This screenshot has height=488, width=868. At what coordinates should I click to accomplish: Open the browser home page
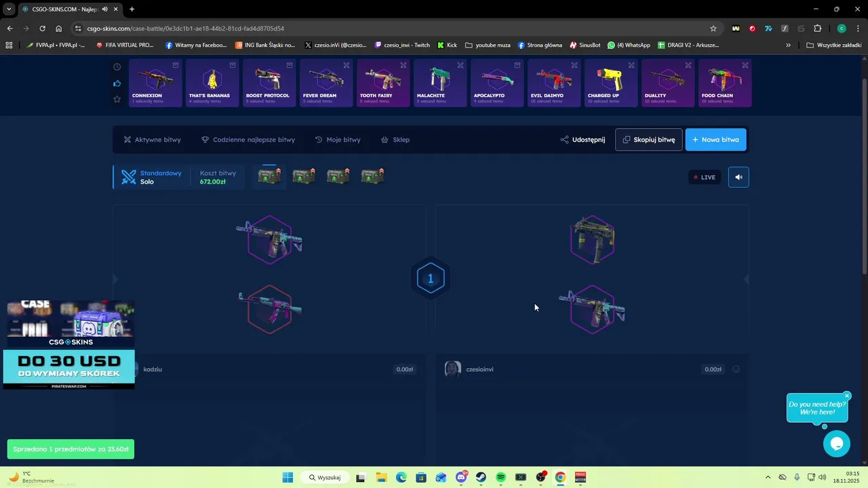[x=59, y=28]
